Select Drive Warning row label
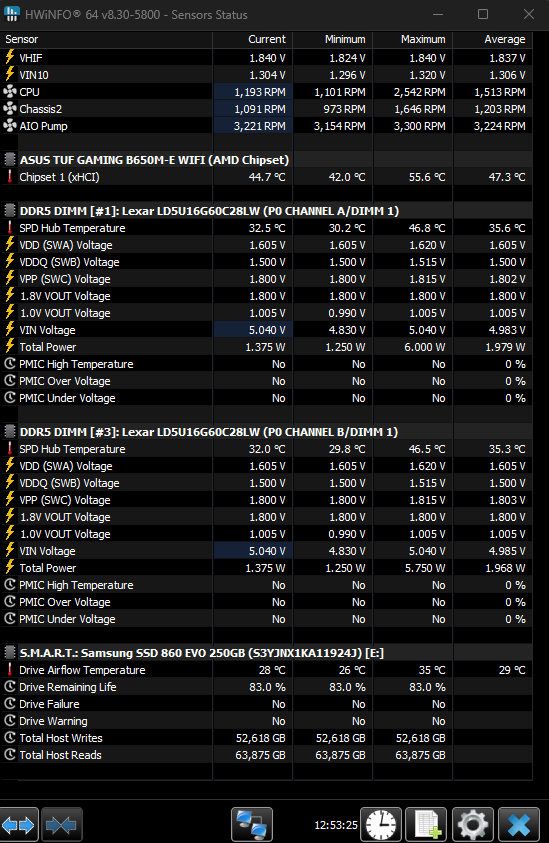549x843 pixels. pos(53,721)
